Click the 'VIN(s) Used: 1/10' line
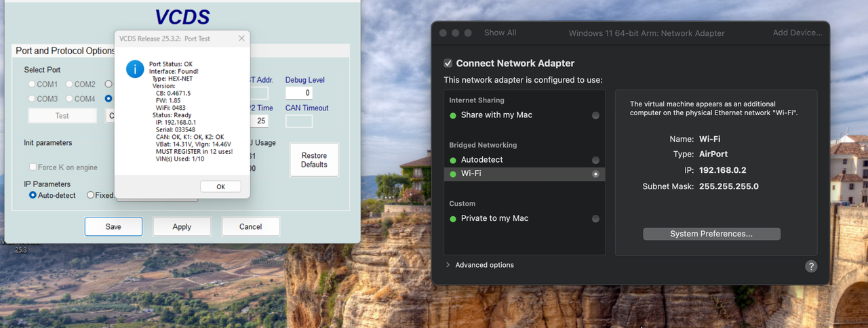The height and width of the screenshot is (328, 868). (x=180, y=159)
